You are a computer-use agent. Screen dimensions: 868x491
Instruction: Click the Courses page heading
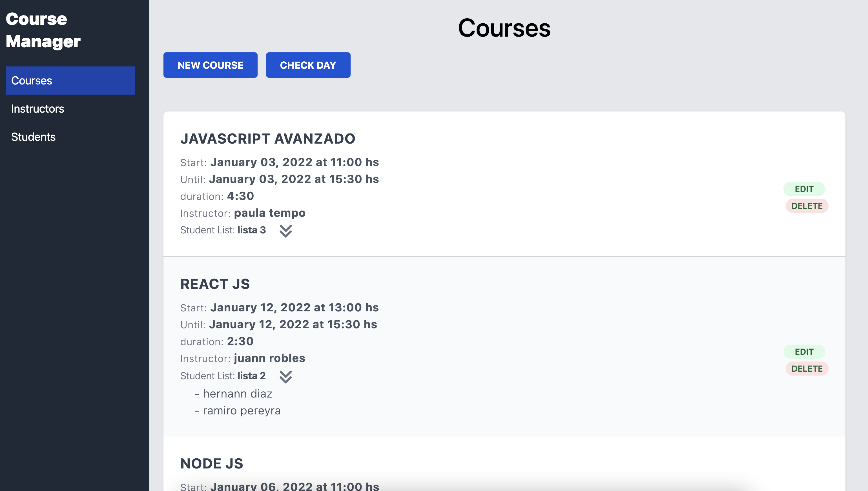tap(504, 28)
